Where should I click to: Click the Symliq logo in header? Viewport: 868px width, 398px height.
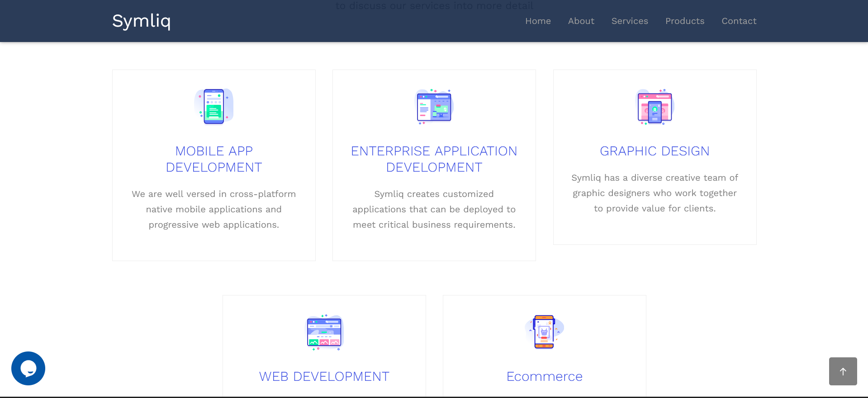point(141,21)
